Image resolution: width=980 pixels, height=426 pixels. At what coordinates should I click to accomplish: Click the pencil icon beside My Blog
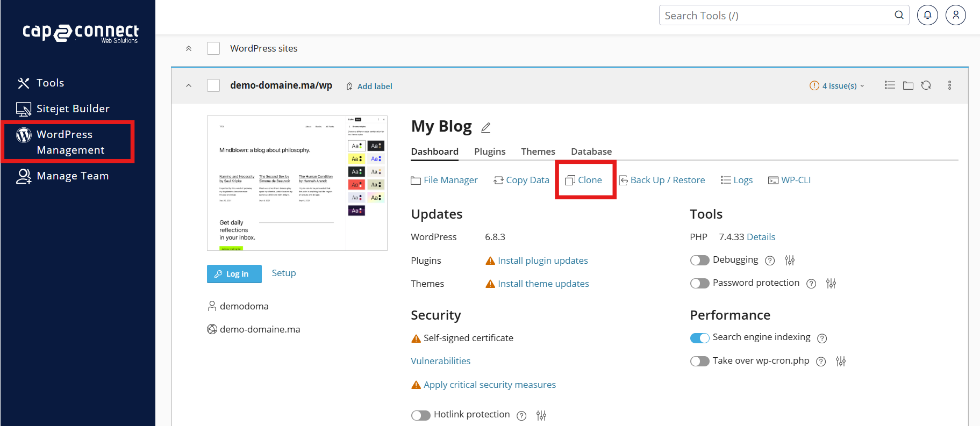(x=486, y=127)
